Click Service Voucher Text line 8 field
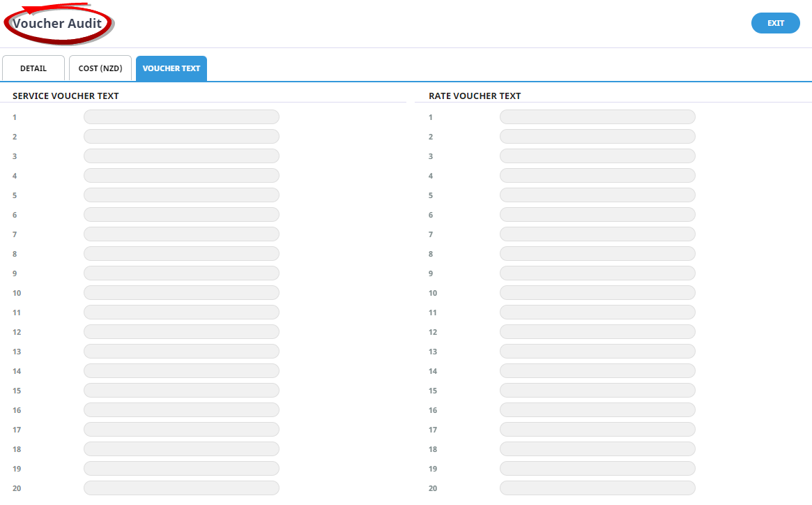The image size is (812, 505). pos(181,254)
